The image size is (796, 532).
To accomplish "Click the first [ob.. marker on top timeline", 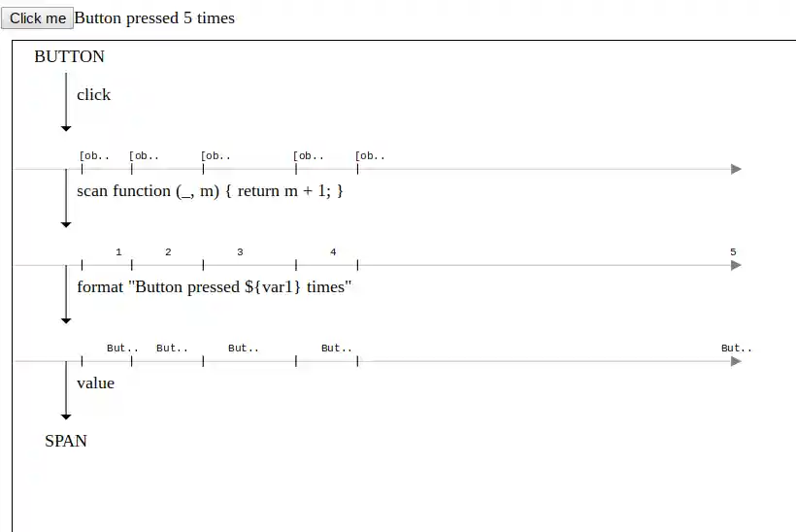I will [x=93, y=156].
